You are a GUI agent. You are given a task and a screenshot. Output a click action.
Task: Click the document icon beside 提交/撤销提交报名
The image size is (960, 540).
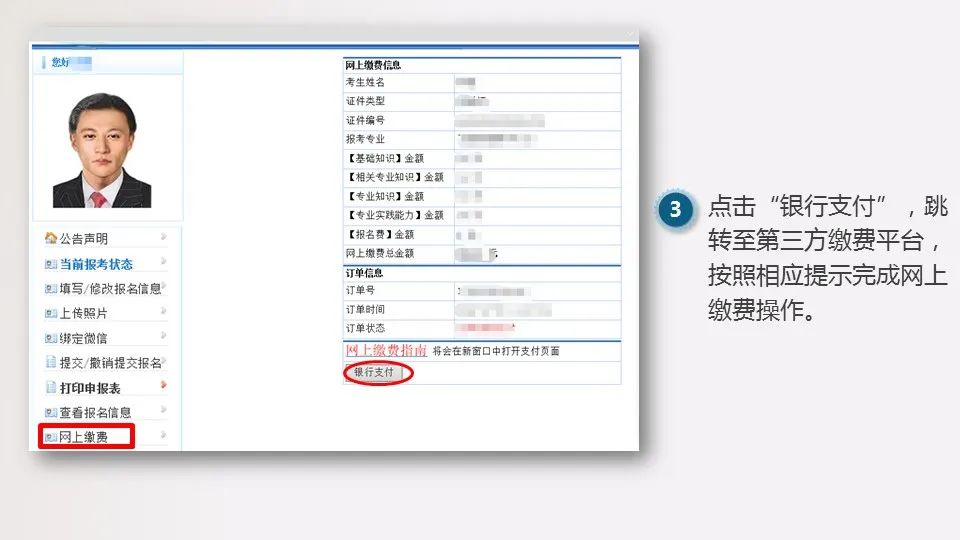tap(51, 362)
